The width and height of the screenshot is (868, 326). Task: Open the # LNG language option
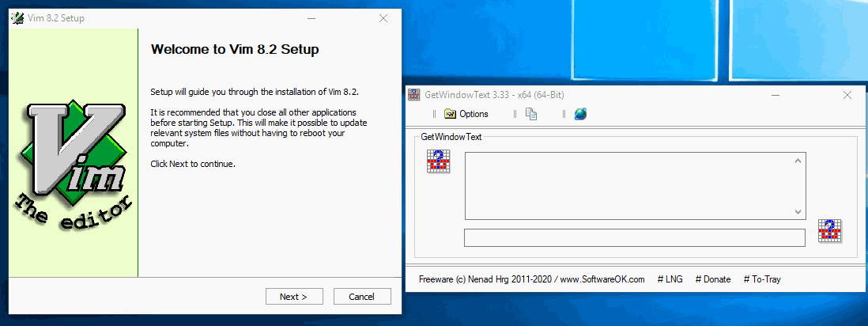670,279
